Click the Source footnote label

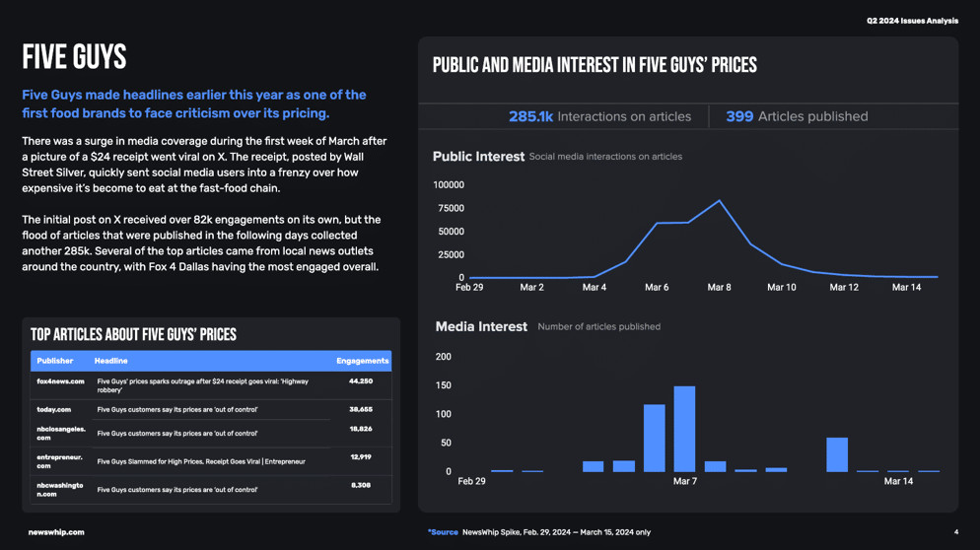(443, 532)
